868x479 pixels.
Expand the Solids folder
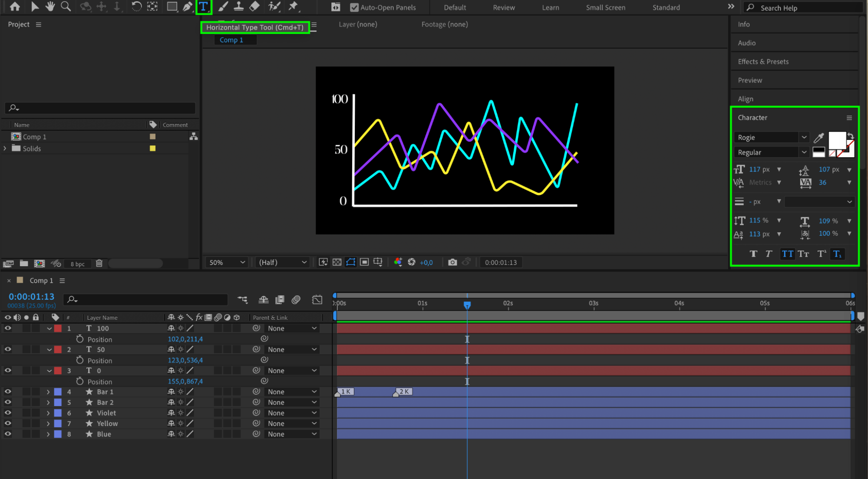(5, 149)
